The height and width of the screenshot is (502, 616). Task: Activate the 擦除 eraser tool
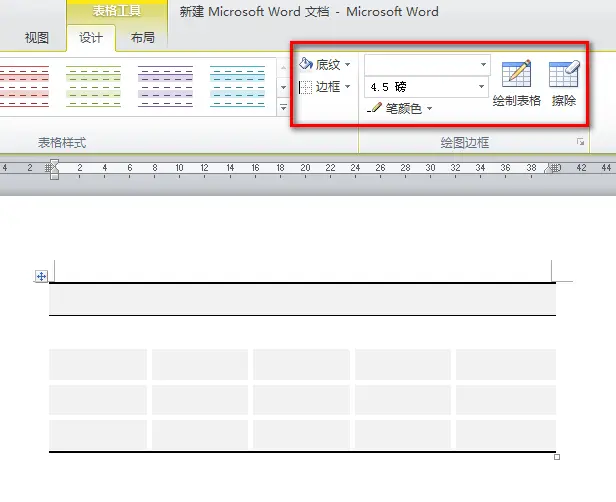coord(564,83)
